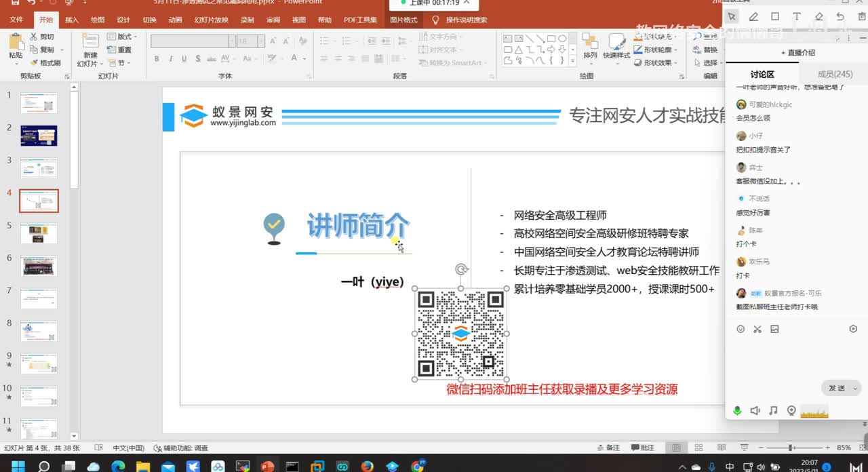Open Quick Styles (快速样式)
Viewport: 868px width, 472px height.
(616, 47)
